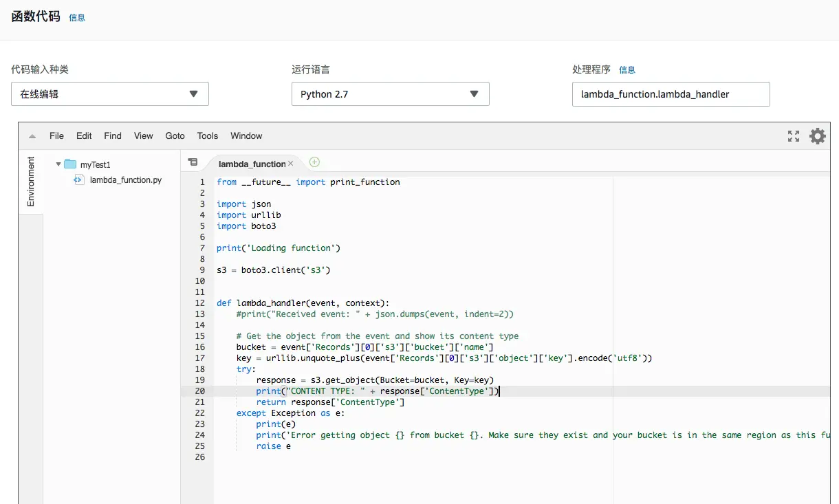
Task: Toggle the Environment side panel tab
Action: 30,182
